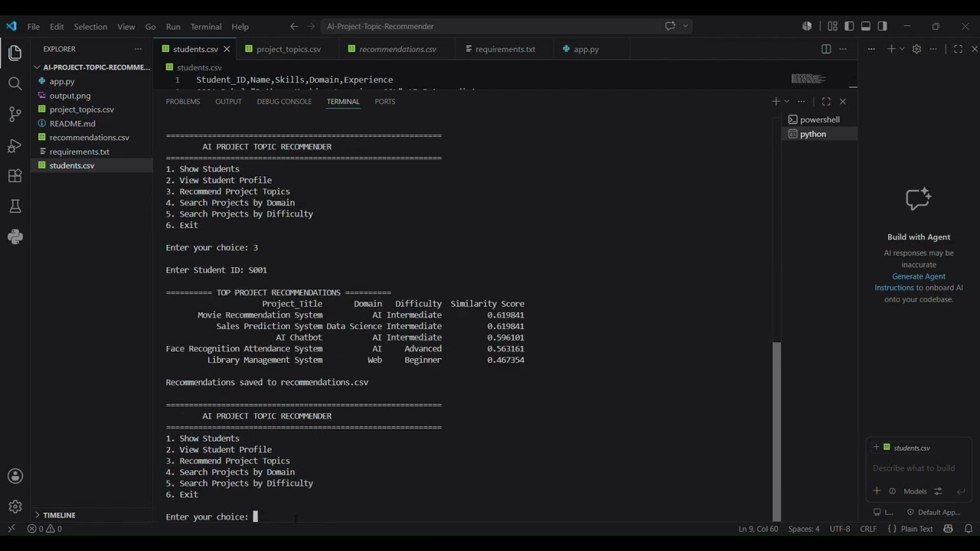Viewport: 980px width, 551px height.
Task: Click the Go Forward arrow in title bar
Action: 311,26
